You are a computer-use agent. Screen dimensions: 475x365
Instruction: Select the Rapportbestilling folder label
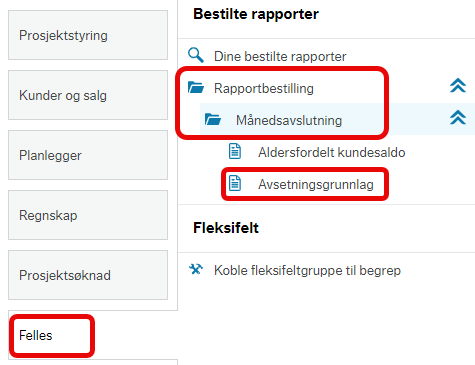click(264, 88)
